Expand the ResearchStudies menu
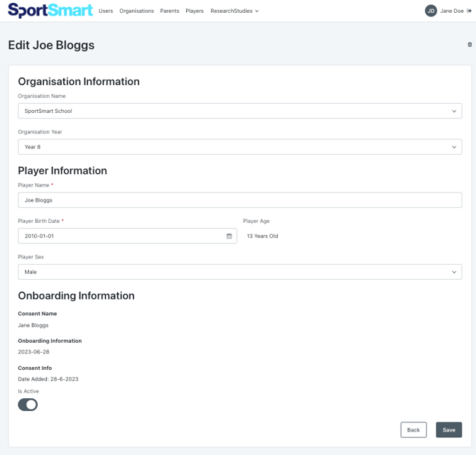Viewport: 476px width, 455px height. coord(234,11)
